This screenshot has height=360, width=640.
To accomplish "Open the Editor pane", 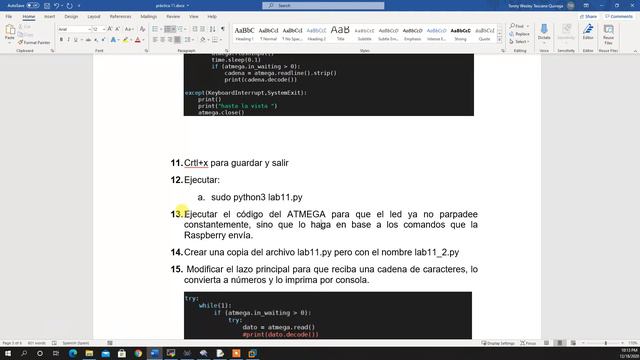I will click(588, 31).
